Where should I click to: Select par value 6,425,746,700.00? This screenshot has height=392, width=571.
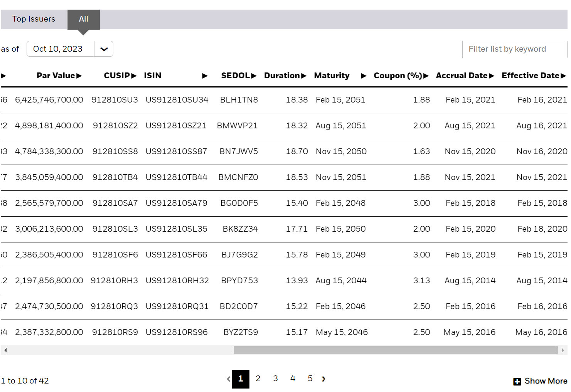coord(49,100)
